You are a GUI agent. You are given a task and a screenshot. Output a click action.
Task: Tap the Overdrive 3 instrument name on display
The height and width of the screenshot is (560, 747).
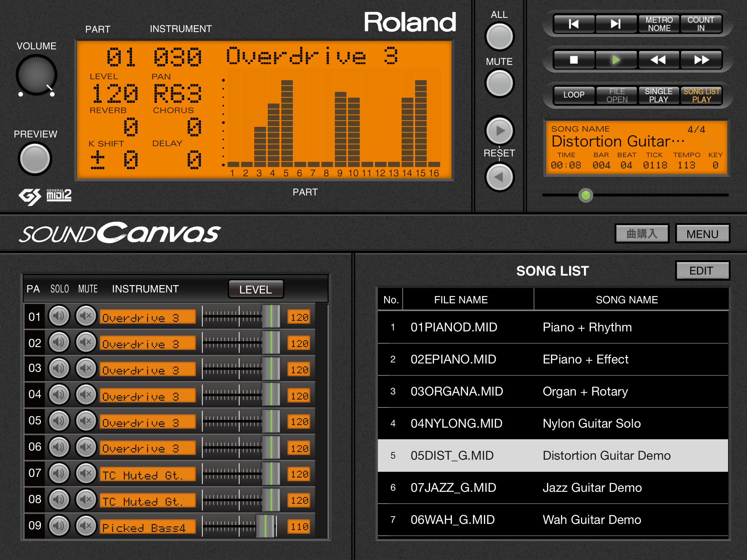coord(312,56)
